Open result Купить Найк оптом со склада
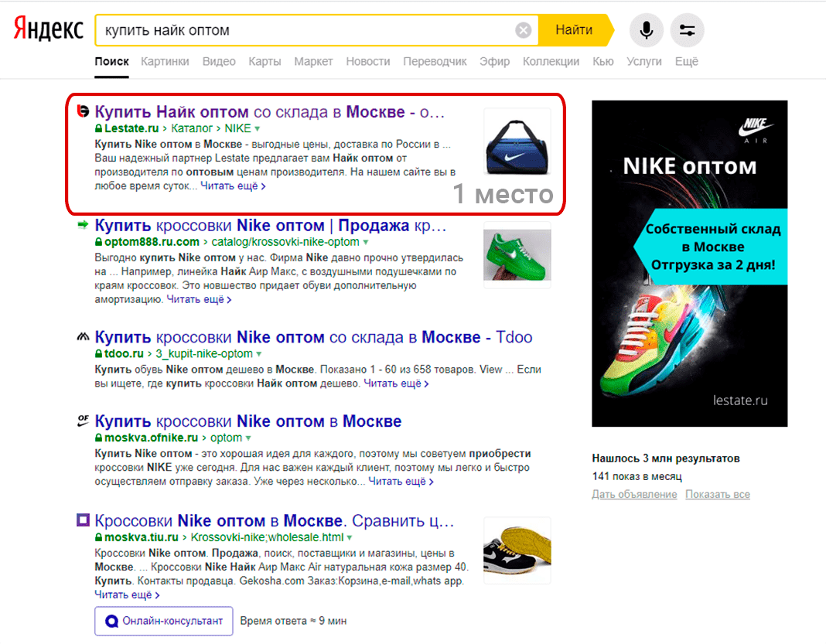826x644 pixels. tap(270, 111)
